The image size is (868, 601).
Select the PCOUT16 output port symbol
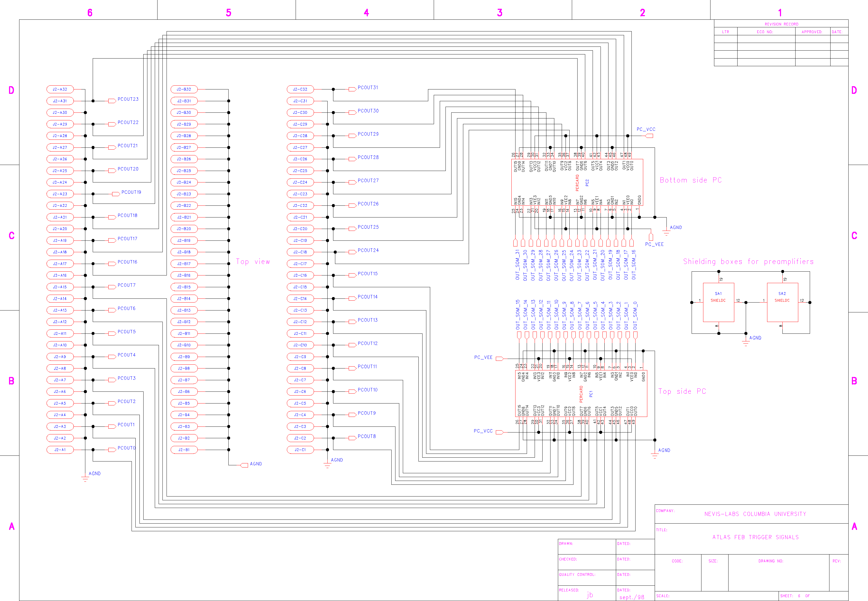point(112,264)
